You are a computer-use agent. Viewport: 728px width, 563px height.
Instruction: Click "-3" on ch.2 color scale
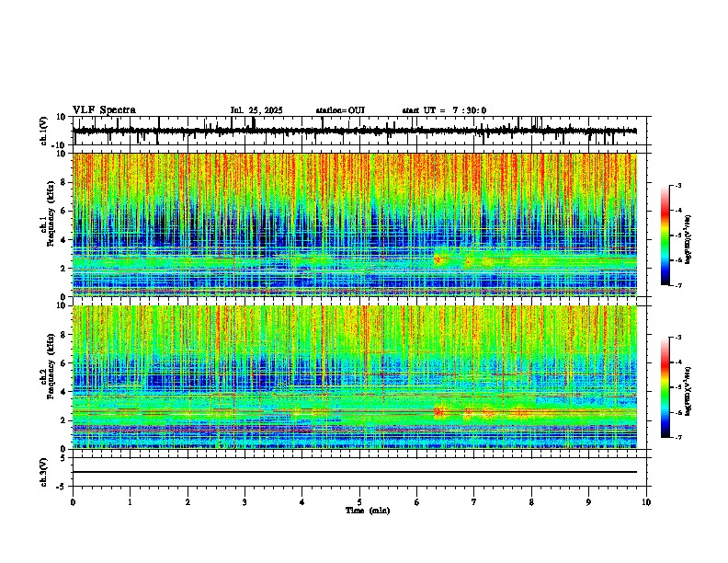pos(677,338)
